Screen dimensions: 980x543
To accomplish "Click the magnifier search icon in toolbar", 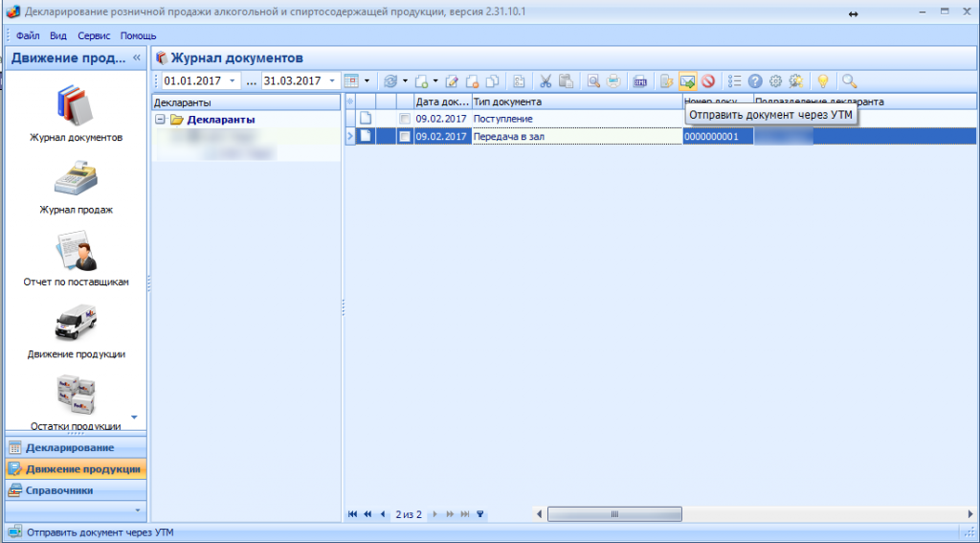I will pyautogui.click(x=849, y=81).
